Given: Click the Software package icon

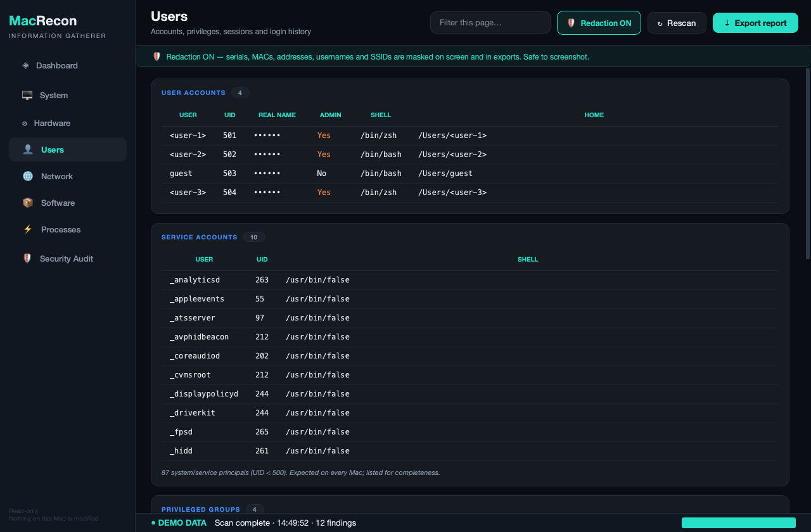Looking at the screenshot, I should (x=28, y=203).
